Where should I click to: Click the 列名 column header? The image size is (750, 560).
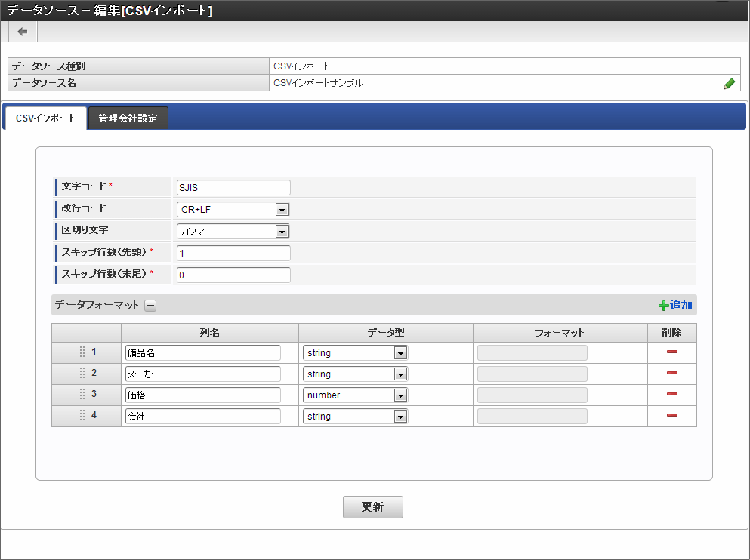click(x=210, y=333)
